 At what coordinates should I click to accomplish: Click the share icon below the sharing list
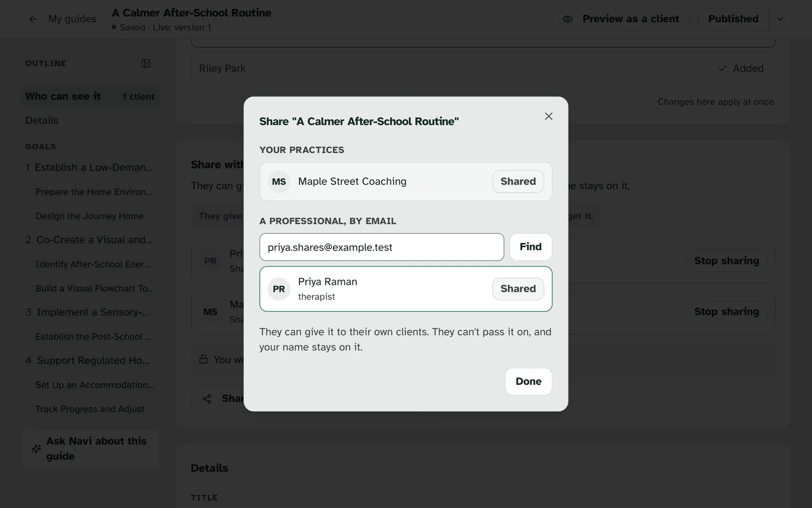pyautogui.click(x=207, y=399)
